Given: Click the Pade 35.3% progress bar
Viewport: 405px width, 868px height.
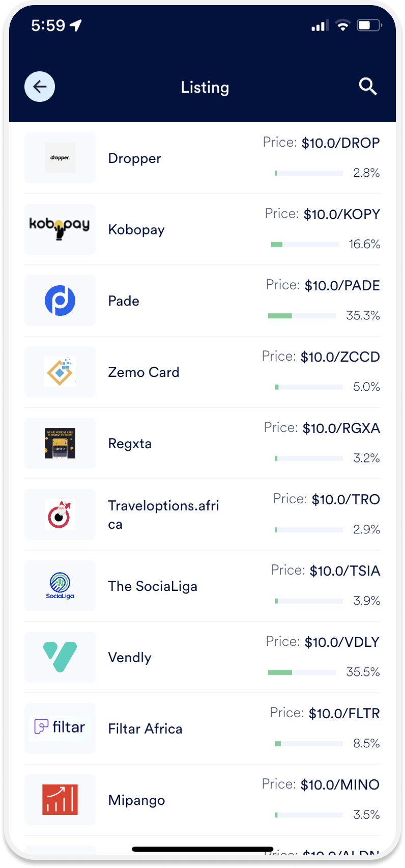Looking at the screenshot, I should (x=302, y=316).
